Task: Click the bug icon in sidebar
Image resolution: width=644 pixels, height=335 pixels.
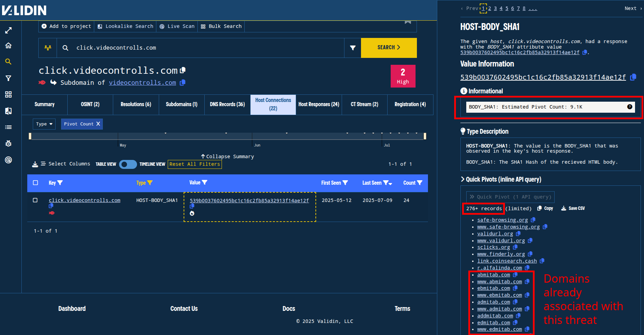Action: [9, 143]
